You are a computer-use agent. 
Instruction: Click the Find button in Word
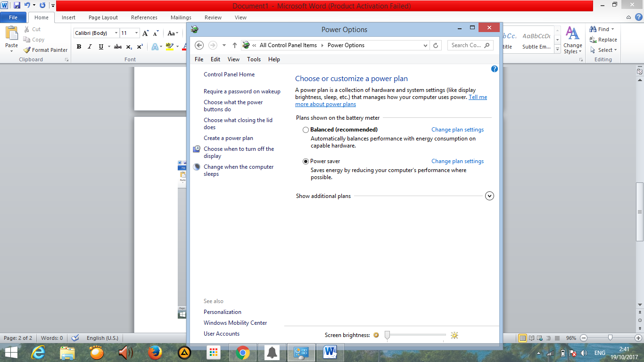(x=602, y=29)
